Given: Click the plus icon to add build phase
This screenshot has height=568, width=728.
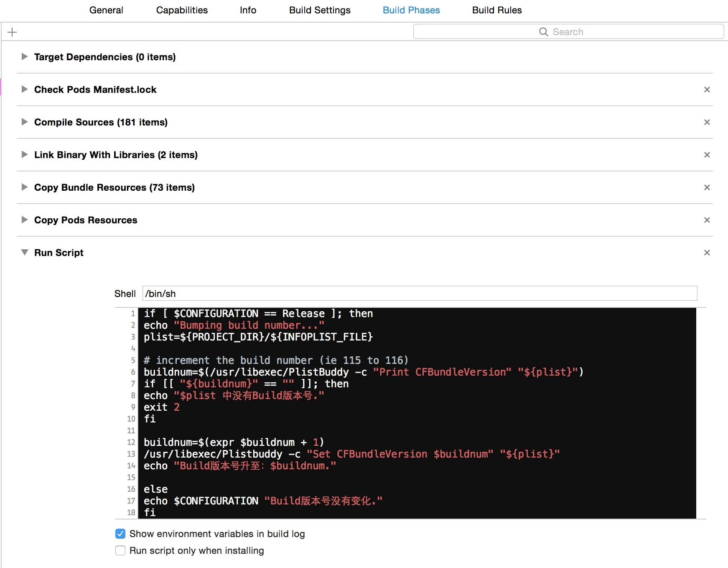Looking at the screenshot, I should pyautogui.click(x=12, y=32).
